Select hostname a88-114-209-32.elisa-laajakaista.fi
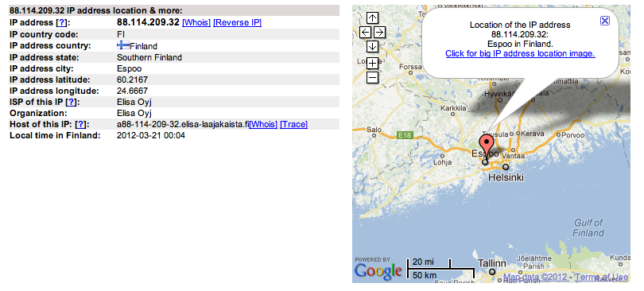 [x=183, y=124]
